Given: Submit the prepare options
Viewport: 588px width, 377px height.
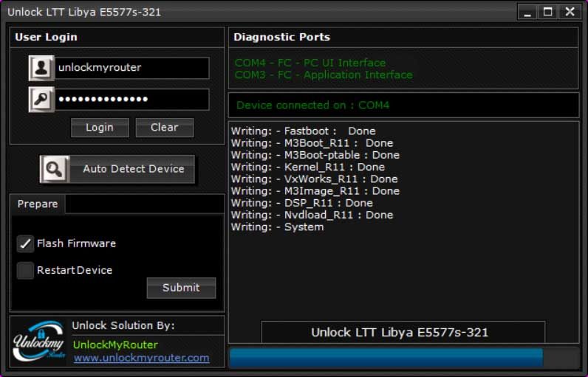Looking at the screenshot, I should coord(181,288).
